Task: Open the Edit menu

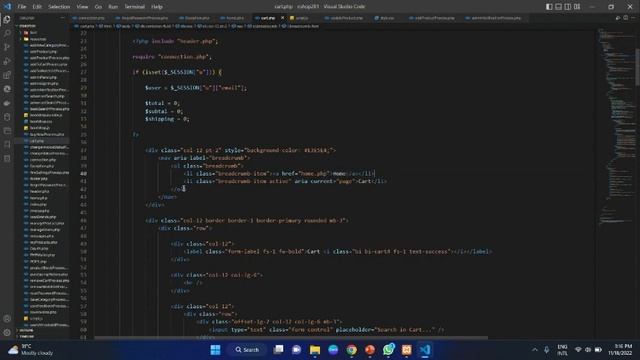Action: [37, 7]
